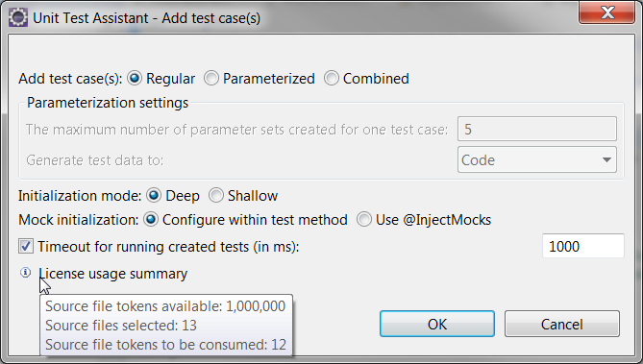The width and height of the screenshot is (643, 364).
Task: Click the Unit Test Assistant gear icon
Action: tap(18, 18)
